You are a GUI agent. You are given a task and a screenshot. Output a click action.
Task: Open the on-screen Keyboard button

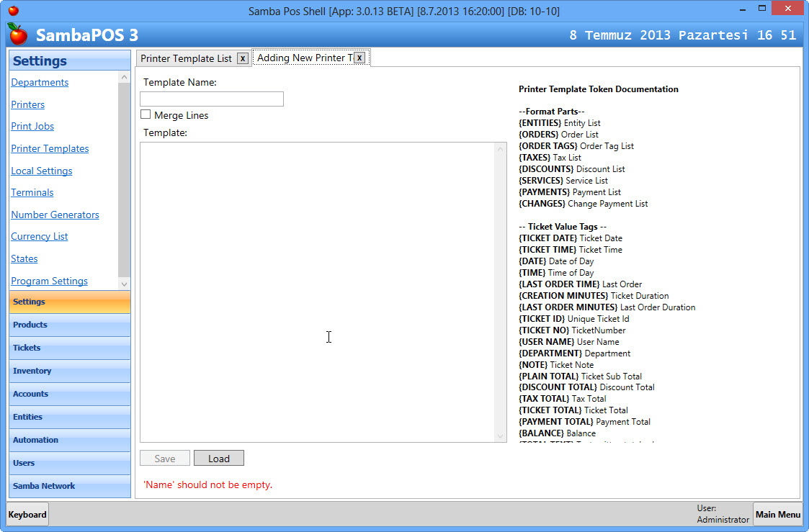[27, 514]
